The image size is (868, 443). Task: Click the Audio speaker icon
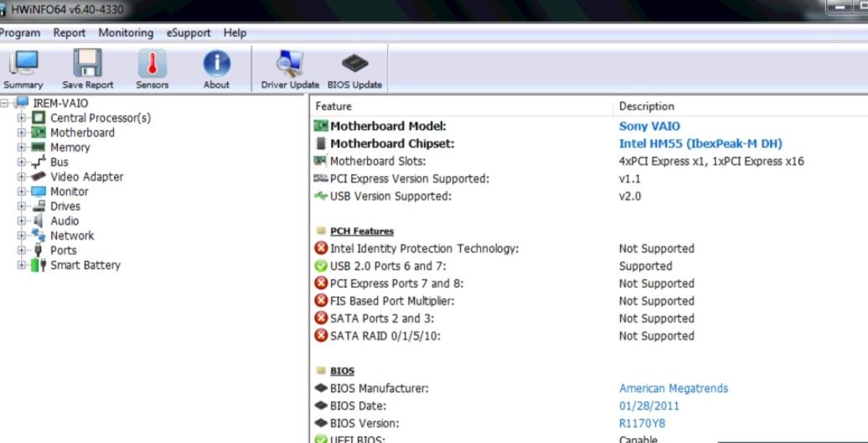39,221
